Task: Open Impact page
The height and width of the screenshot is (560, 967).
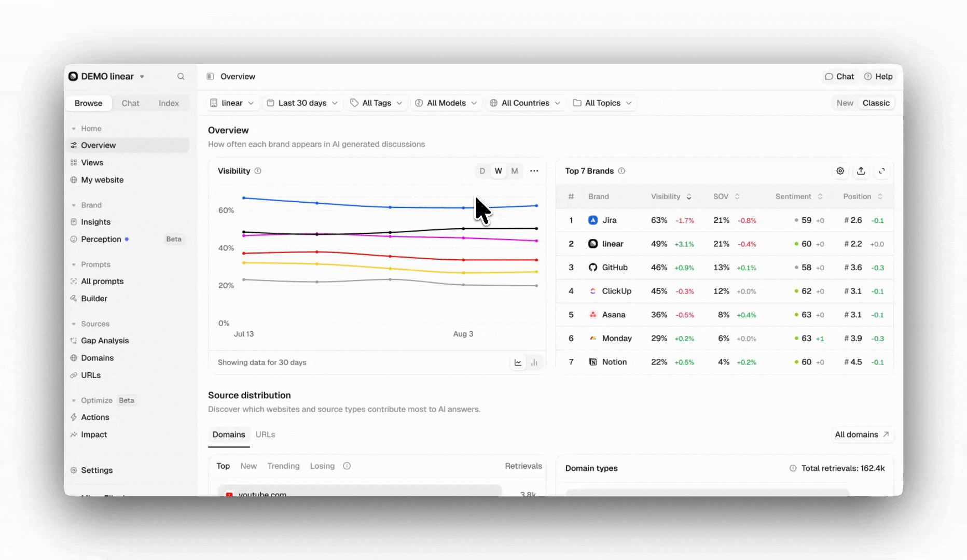Action: point(94,435)
